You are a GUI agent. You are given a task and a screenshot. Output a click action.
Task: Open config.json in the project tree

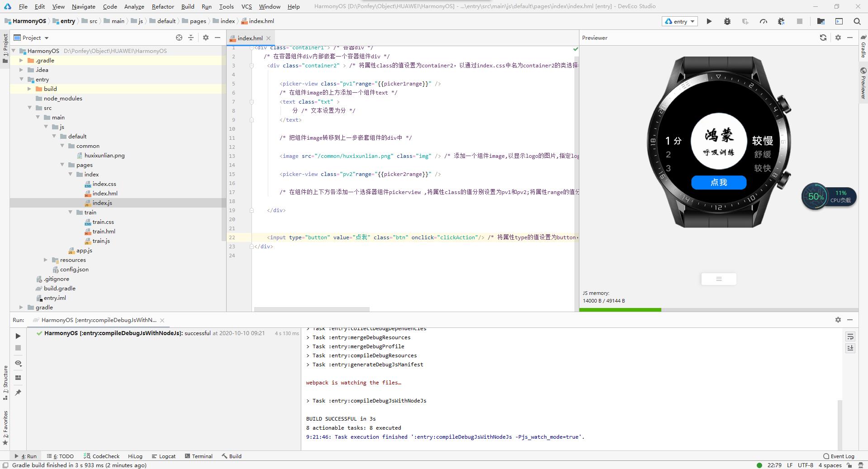click(74, 270)
